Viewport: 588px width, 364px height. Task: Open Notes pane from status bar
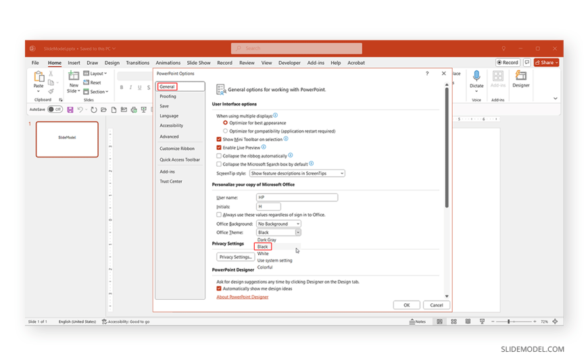click(x=418, y=321)
